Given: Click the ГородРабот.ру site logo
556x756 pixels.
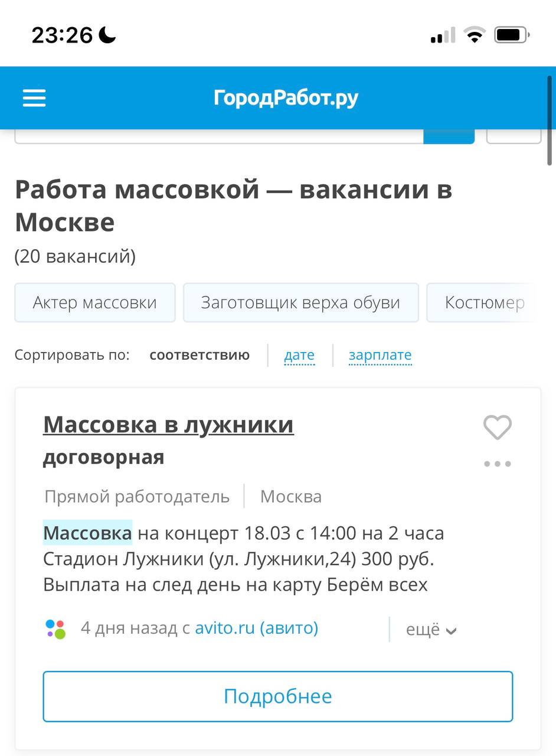Looking at the screenshot, I should tap(286, 98).
